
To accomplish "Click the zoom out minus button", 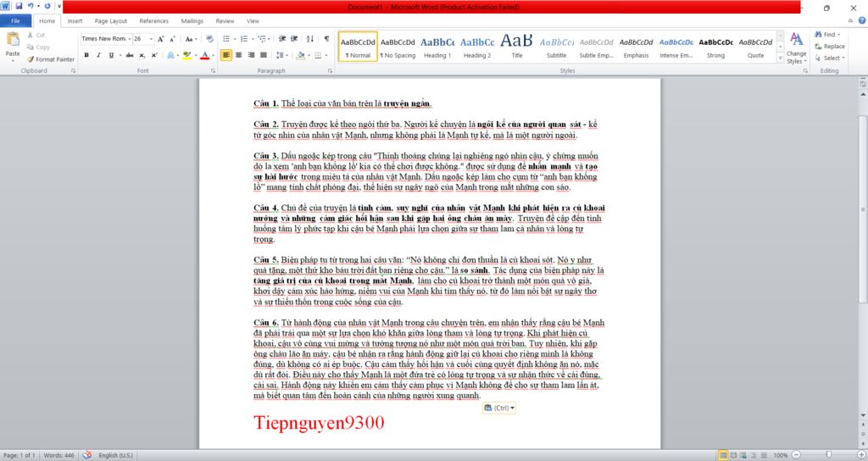I will [x=796, y=455].
